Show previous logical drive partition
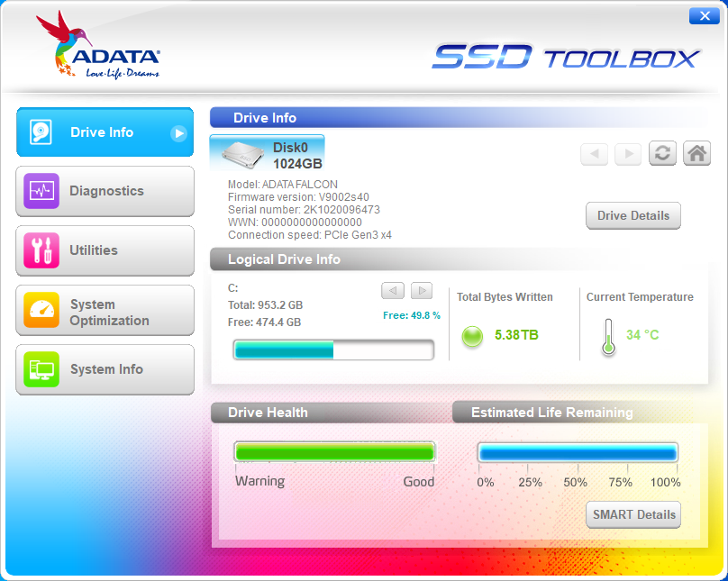 (393, 290)
